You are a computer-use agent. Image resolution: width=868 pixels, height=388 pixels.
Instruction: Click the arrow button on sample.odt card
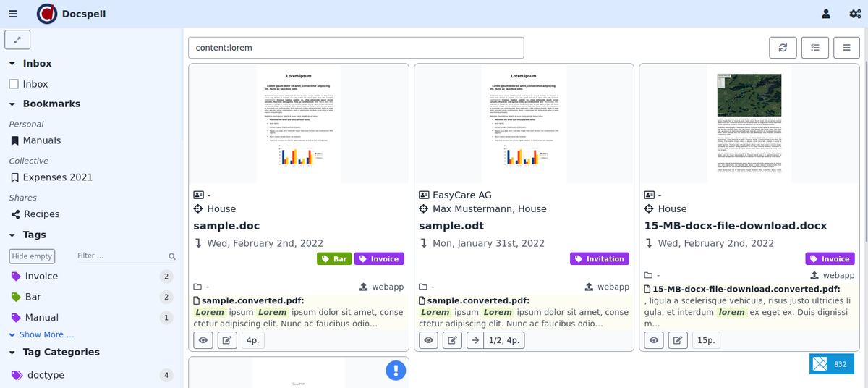(x=475, y=340)
